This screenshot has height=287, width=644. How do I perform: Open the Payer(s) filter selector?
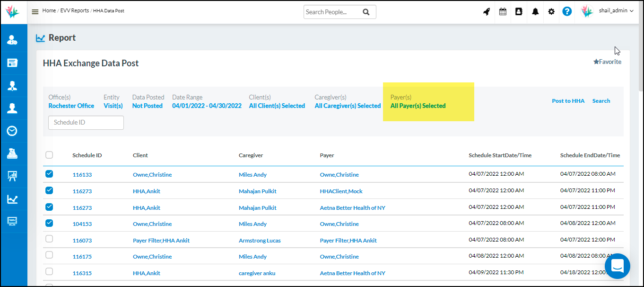coord(418,106)
